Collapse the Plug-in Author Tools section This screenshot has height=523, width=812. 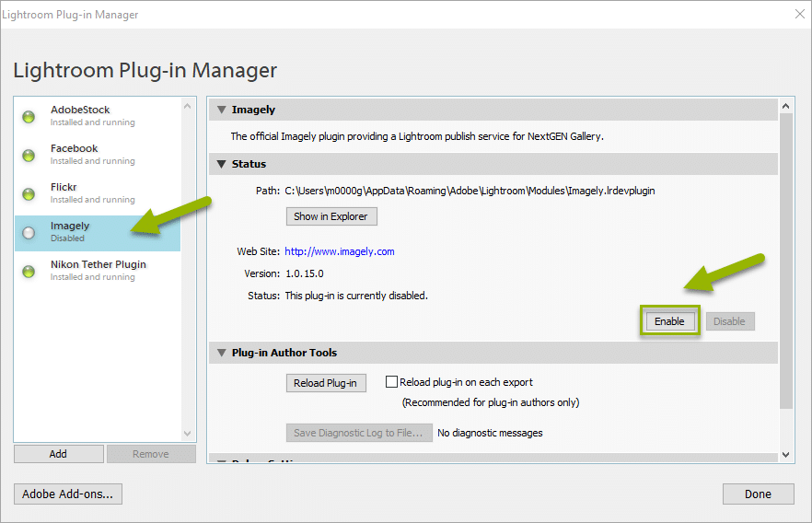(x=221, y=354)
